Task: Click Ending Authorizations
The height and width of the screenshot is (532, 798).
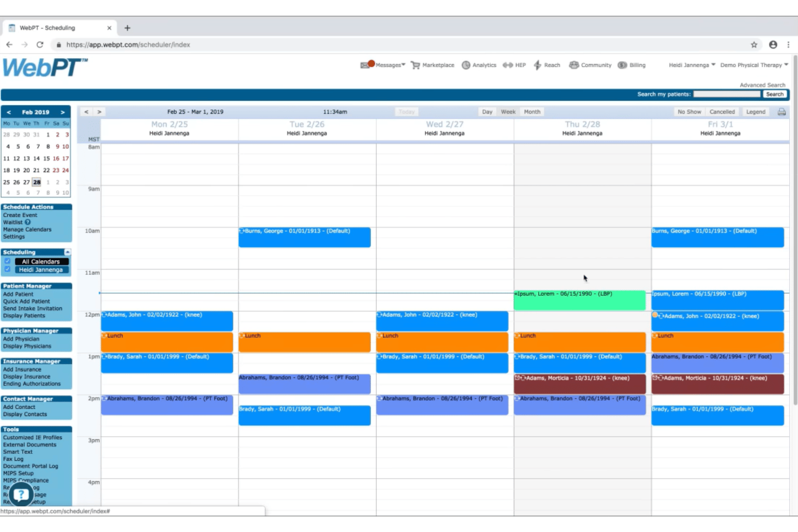Action: pyautogui.click(x=32, y=384)
